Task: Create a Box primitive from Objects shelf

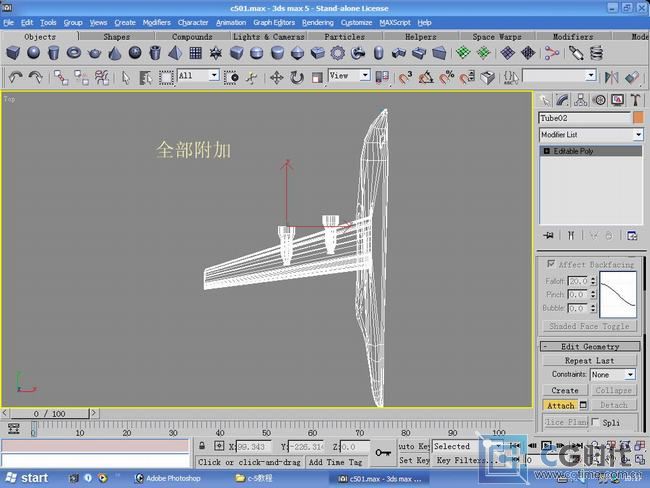Action: pos(13,53)
